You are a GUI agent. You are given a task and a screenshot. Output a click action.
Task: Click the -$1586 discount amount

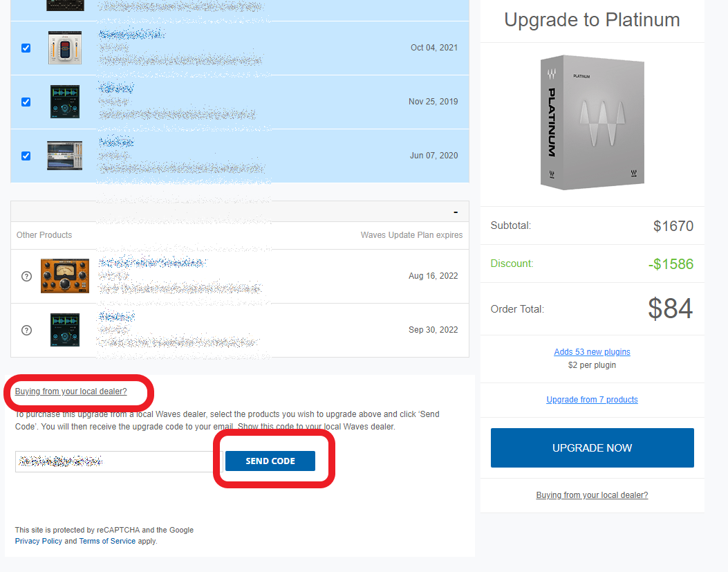tap(671, 264)
